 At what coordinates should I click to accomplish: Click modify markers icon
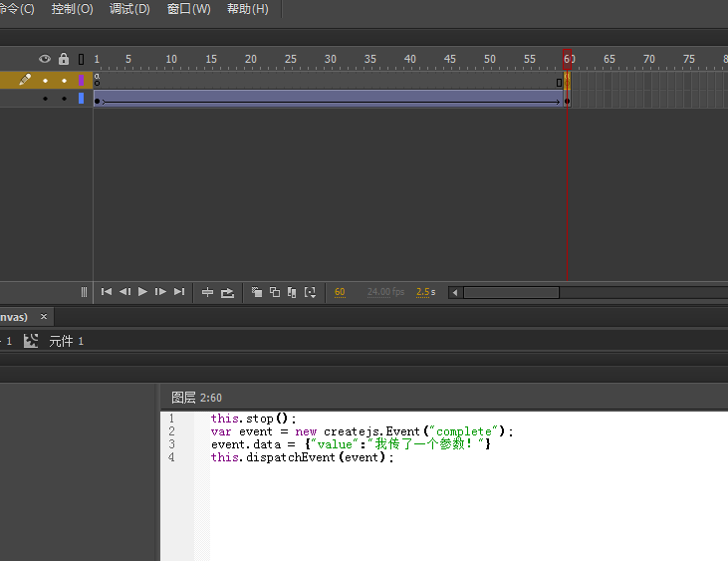[310, 292]
